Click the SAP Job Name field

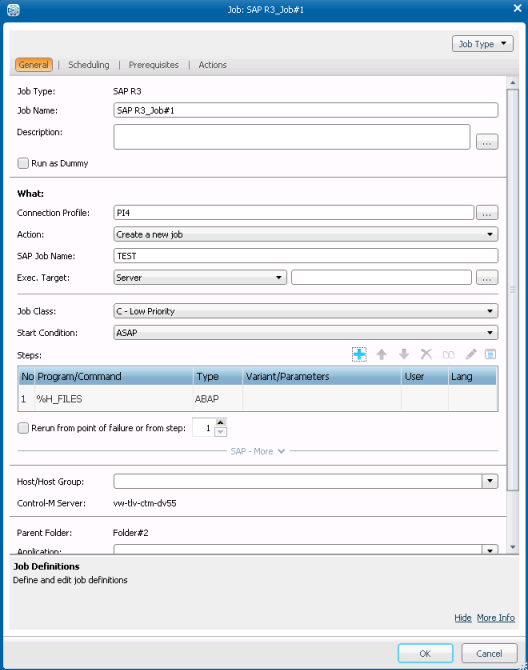tap(306, 256)
